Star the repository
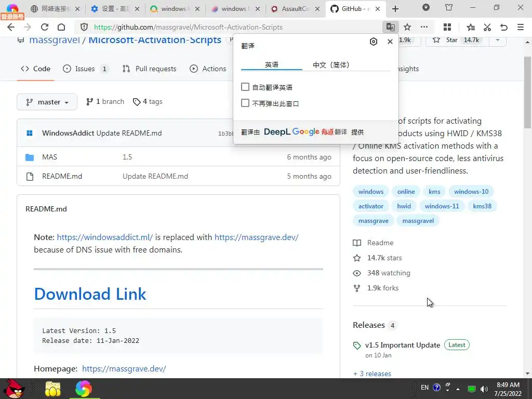The image size is (532, 399). coord(457,40)
